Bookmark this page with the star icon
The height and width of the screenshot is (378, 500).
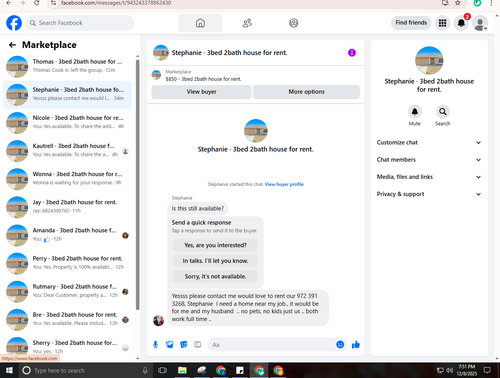pos(458,3)
